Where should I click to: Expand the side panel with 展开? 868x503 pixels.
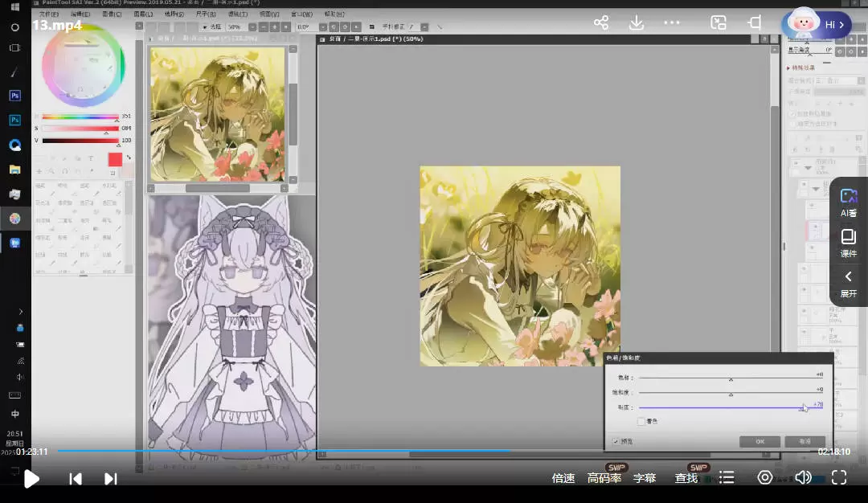pos(849,284)
